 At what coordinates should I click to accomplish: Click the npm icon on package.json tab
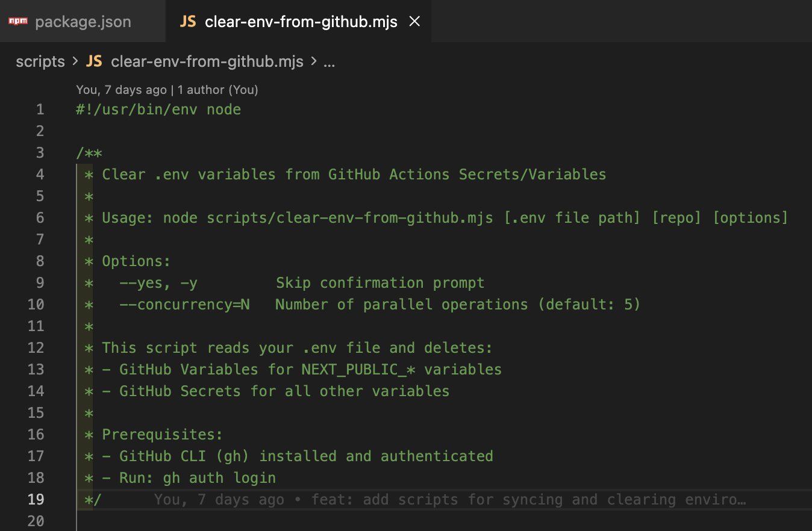pyautogui.click(x=18, y=22)
